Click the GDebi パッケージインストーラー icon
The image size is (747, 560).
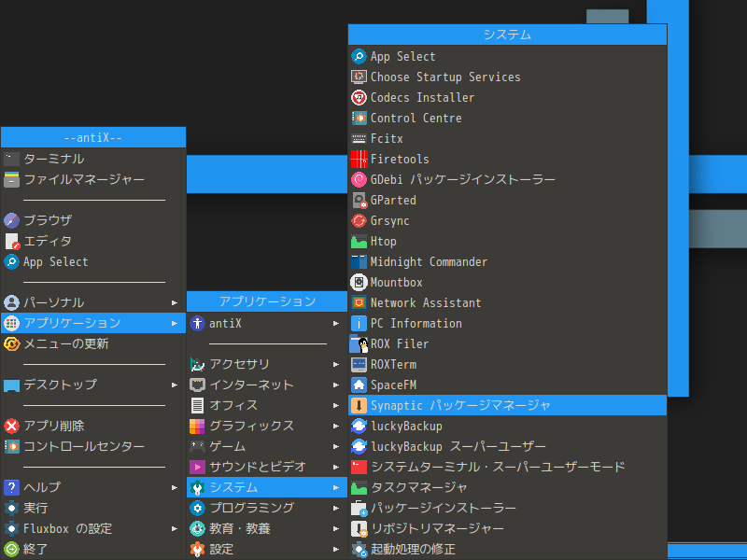pos(359,179)
